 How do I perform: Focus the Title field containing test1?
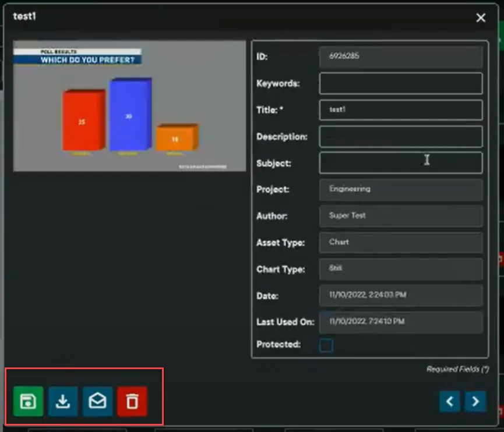point(400,110)
